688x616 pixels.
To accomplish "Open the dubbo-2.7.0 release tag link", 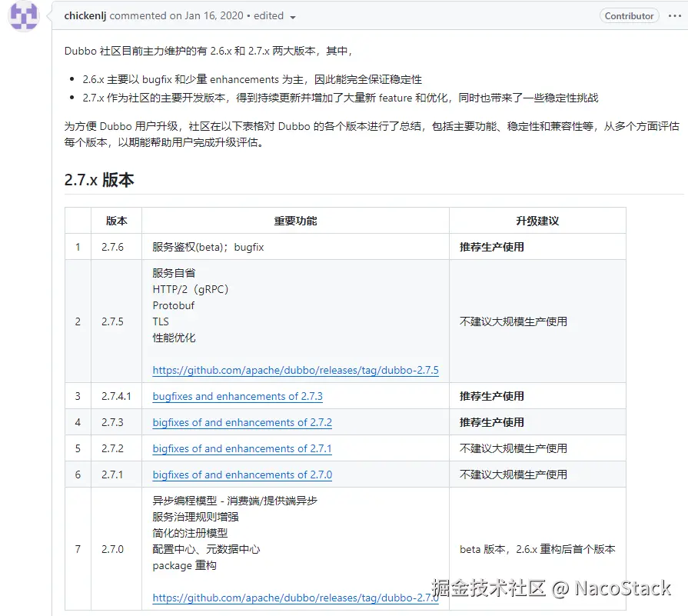I will 295,598.
